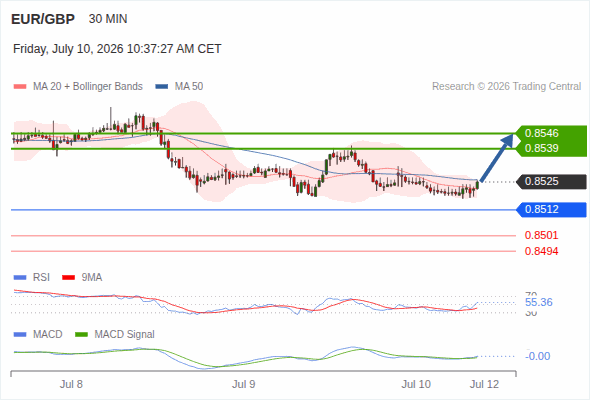
Task: Click the EUR/GBP chart title
Action: click(x=43, y=19)
